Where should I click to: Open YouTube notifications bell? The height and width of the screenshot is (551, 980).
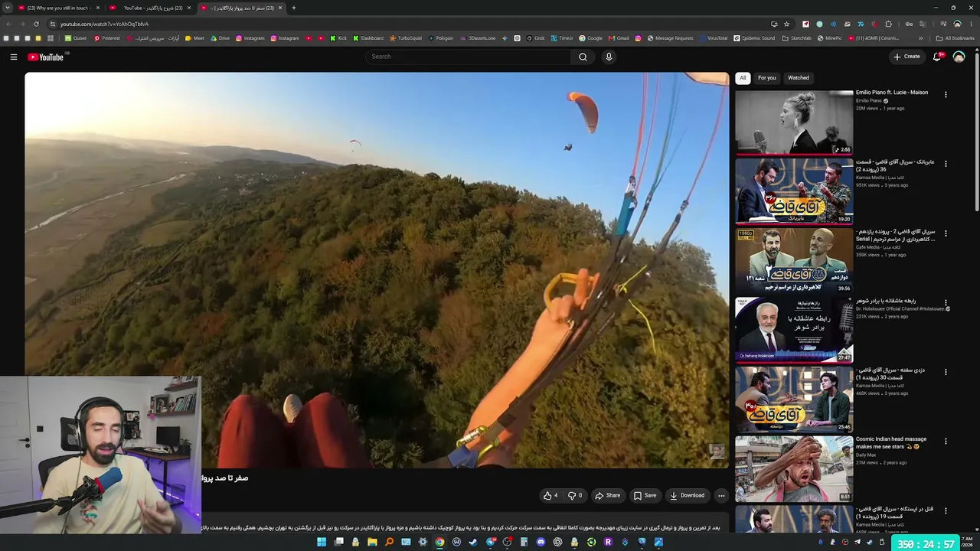pyautogui.click(x=937, y=57)
